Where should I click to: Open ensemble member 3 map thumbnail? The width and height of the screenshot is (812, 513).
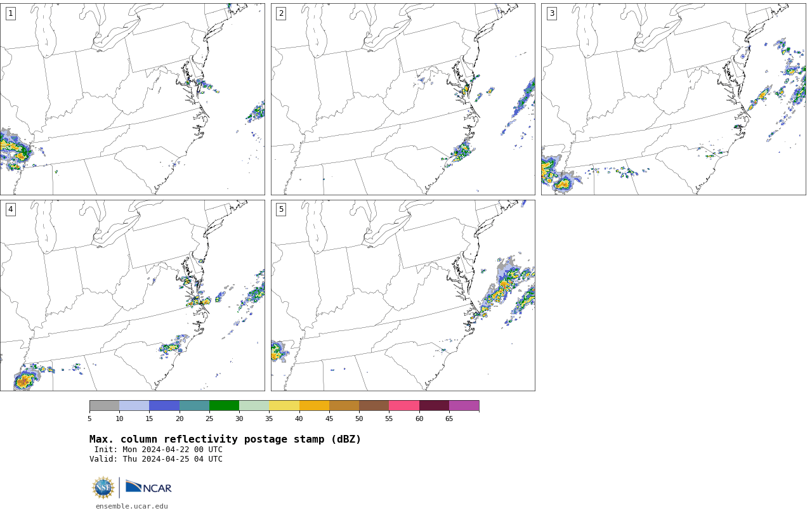pyautogui.click(x=673, y=99)
